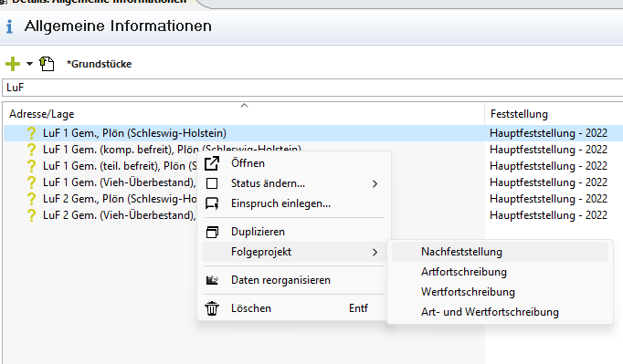
Task: Click the speech bubble icon beside Einspruch einlegen
Action: 212,203
